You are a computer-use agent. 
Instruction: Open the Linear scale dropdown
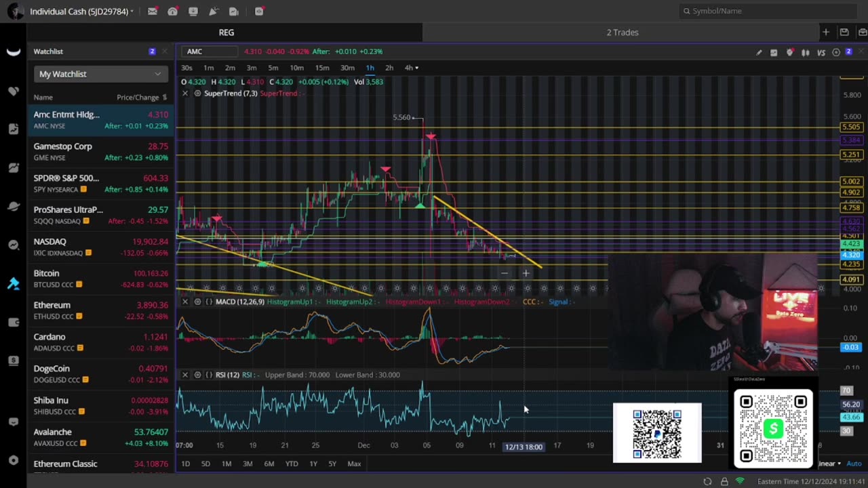pos(829,464)
